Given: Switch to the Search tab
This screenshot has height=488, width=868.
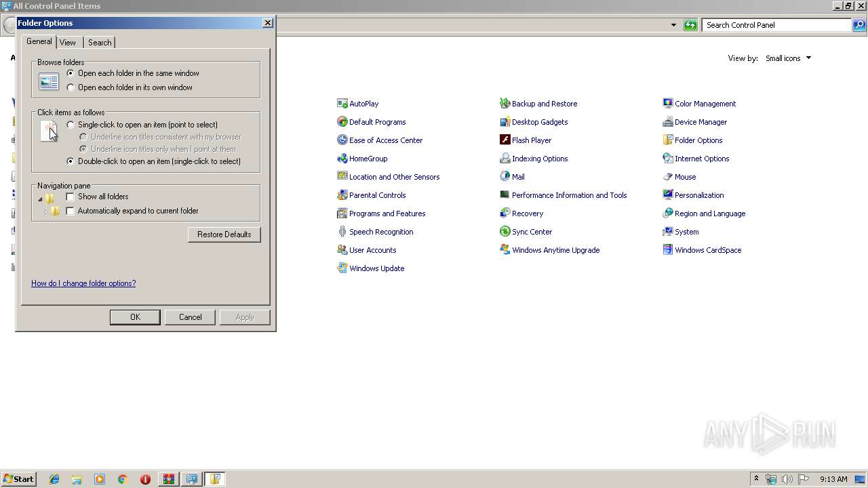Looking at the screenshot, I should [x=100, y=43].
